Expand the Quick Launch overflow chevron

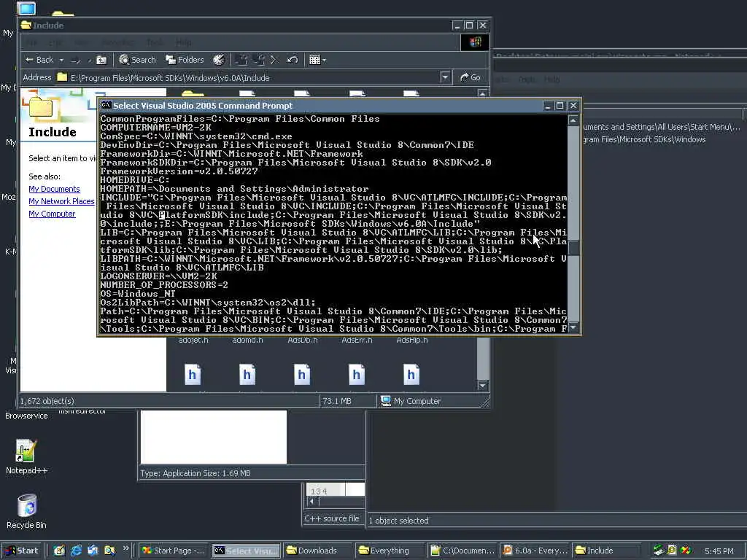click(x=125, y=548)
